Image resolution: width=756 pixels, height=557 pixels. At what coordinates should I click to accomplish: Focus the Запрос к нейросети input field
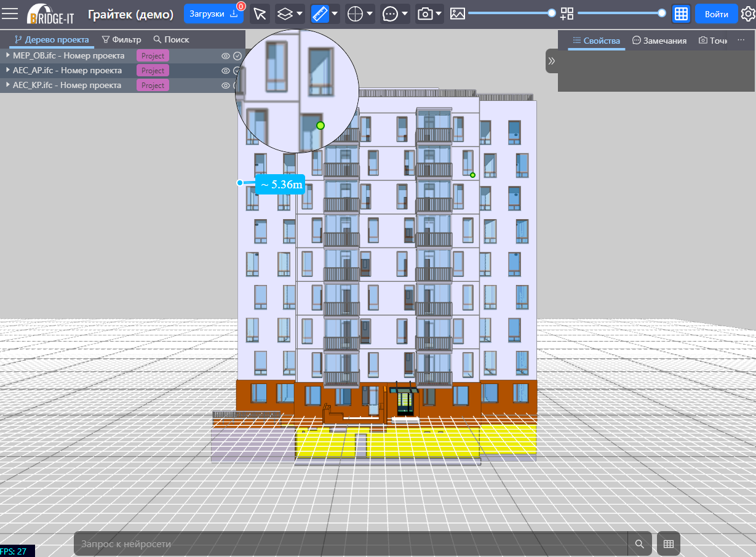351,544
